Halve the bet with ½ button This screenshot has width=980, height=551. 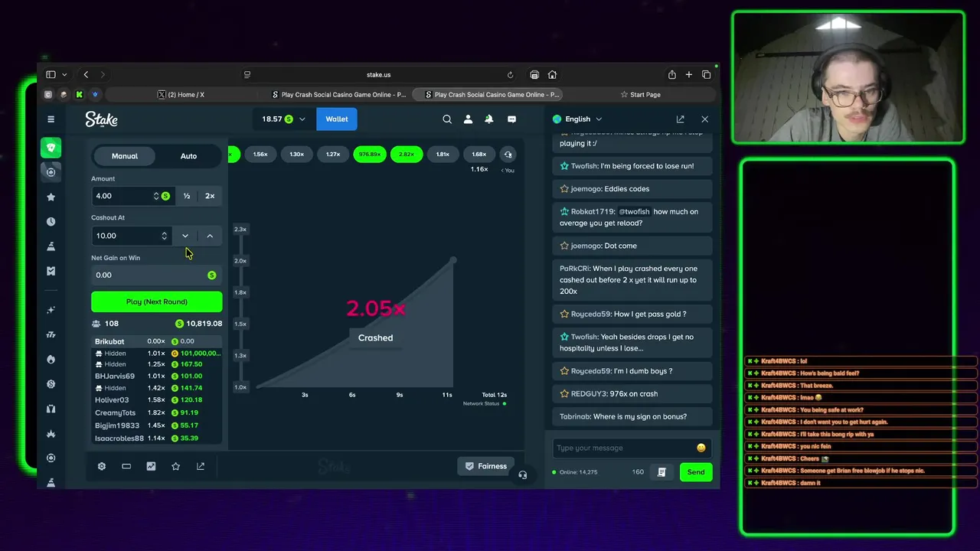[x=187, y=196]
